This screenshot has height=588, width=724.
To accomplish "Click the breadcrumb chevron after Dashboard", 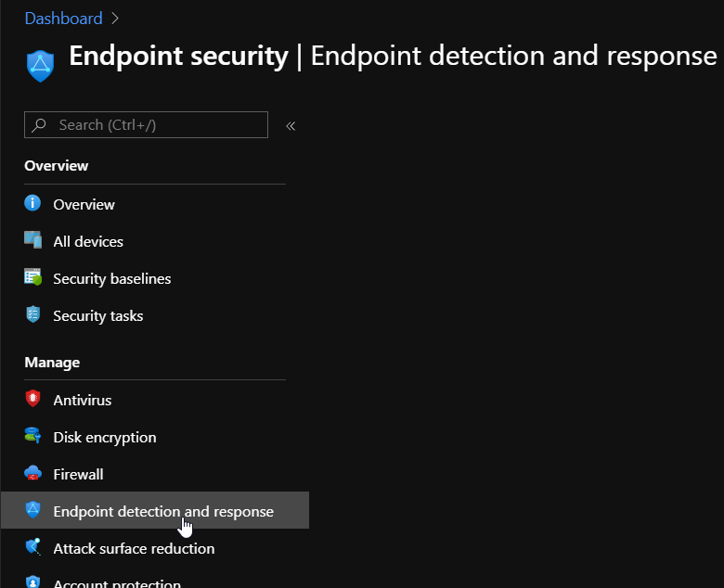I will pos(115,19).
